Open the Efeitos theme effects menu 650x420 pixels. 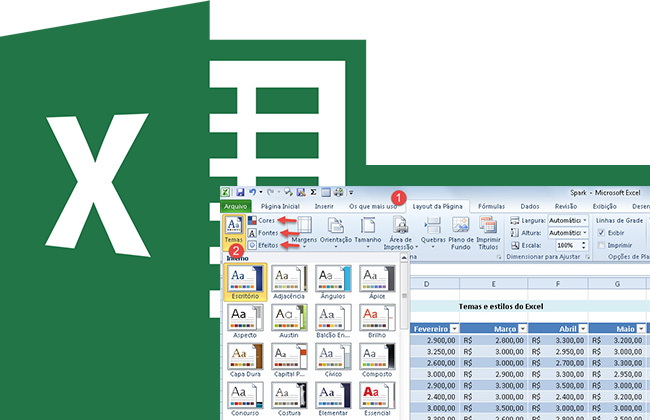pyautogui.click(x=263, y=245)
